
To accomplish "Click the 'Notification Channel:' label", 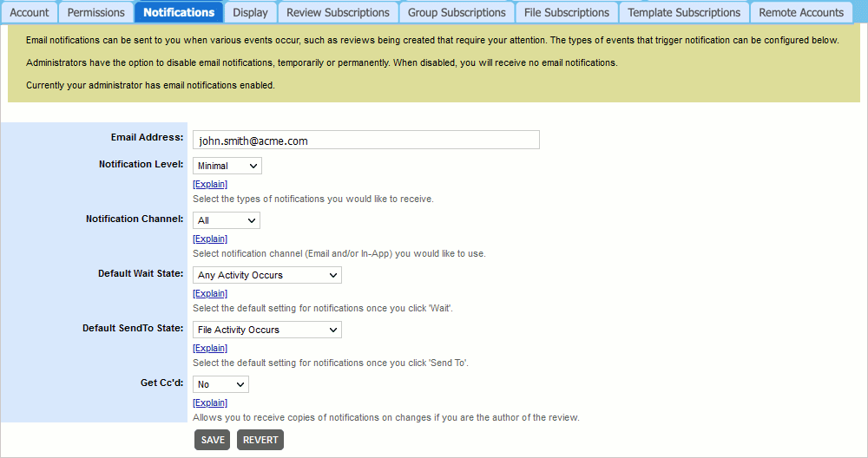I will click(x=135, y=219).
